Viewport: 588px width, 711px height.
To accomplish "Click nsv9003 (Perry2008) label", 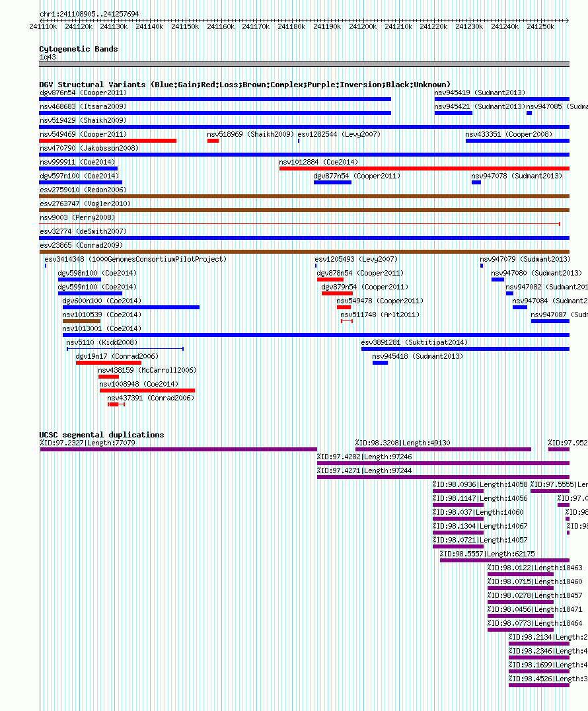I will click(x=77, y=217).
